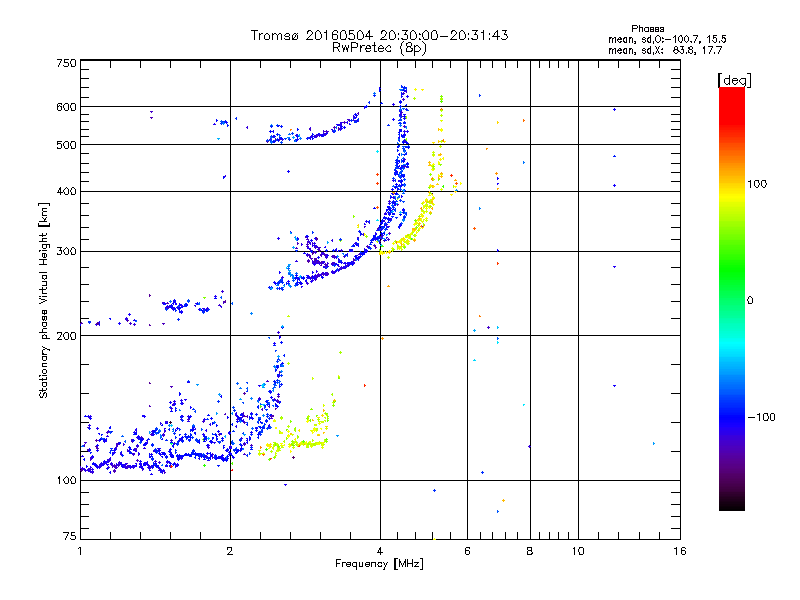
Task: Click the y-axis tick label '200'
Action: point(67,336)
